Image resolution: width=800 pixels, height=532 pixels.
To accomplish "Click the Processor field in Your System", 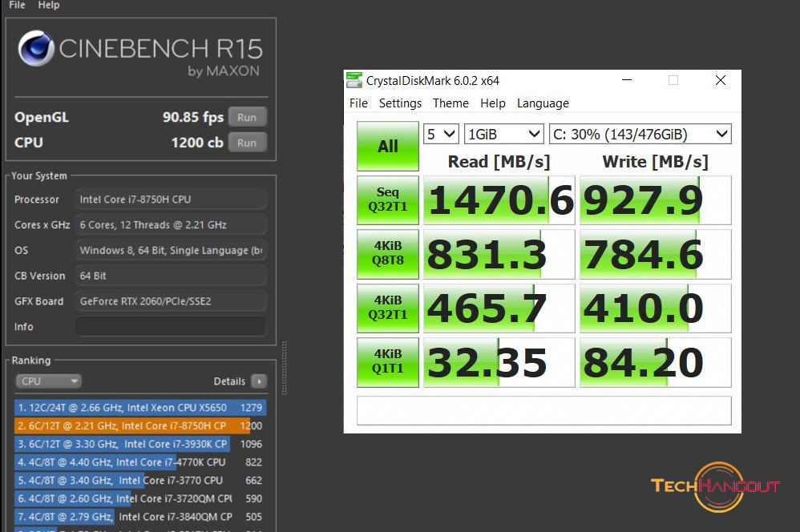I will 171,199.
